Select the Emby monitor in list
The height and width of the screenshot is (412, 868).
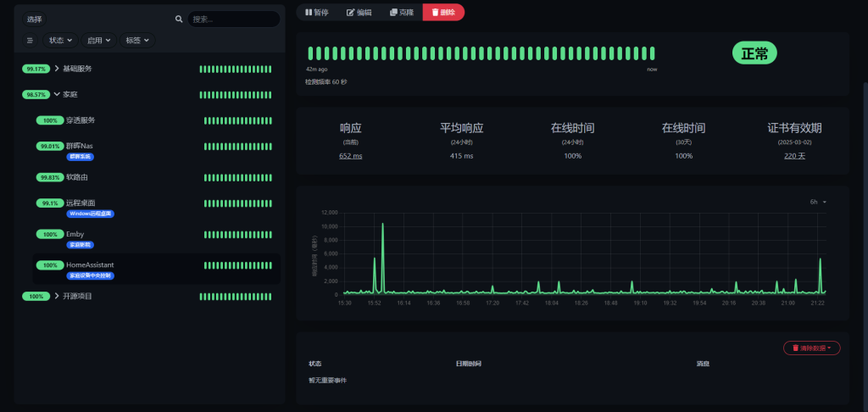click(x=75, y=234)
